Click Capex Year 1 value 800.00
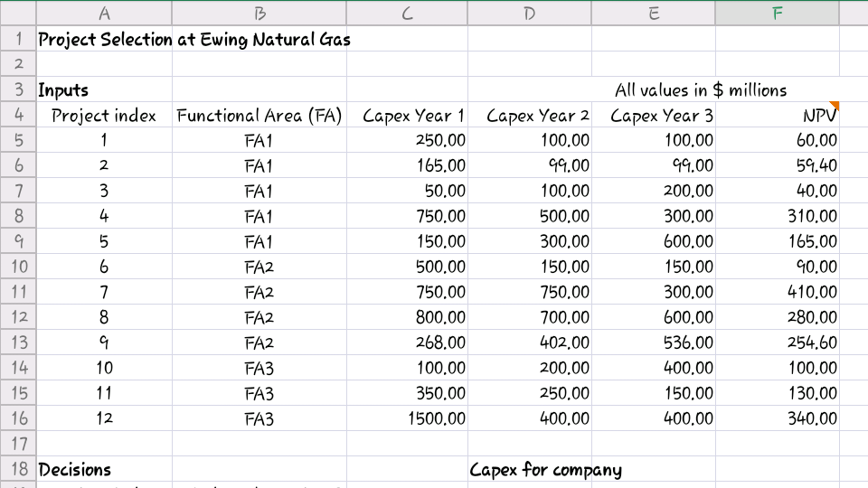Viewport: 868px width, 488px height. pyautogui.click(x=407, y=317)
